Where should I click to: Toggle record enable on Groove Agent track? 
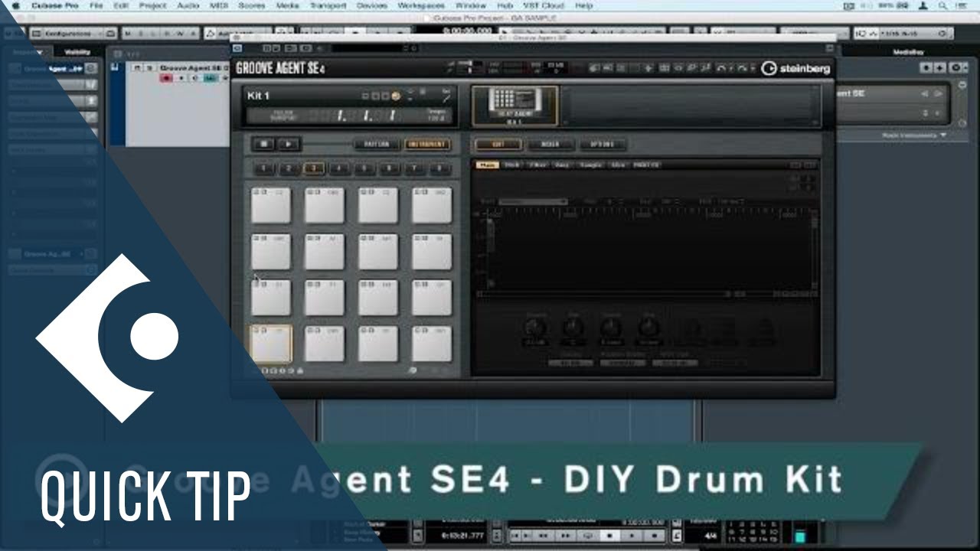click(165, 78)
